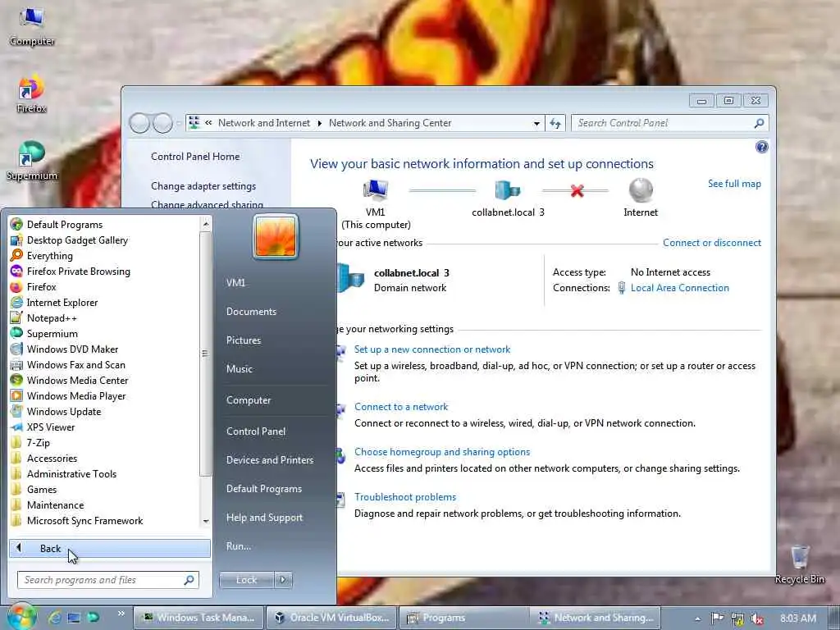Screen dimensions: 840x630
Task: Open Documents from the Start menu
Action: [251, 311]
